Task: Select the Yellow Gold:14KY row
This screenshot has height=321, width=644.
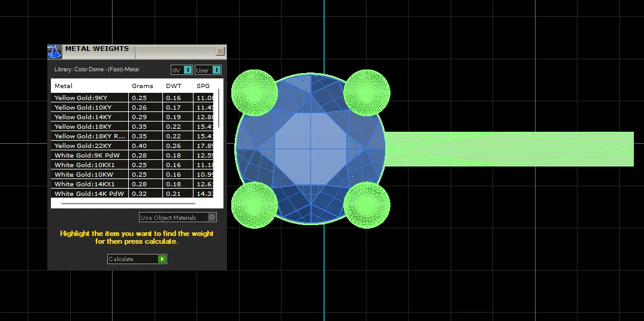Action: 132,117
